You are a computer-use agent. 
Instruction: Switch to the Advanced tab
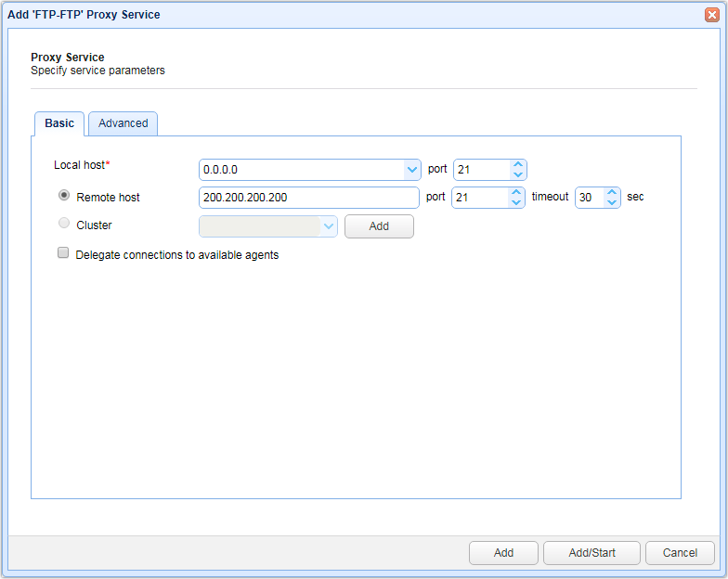(123, 123)
